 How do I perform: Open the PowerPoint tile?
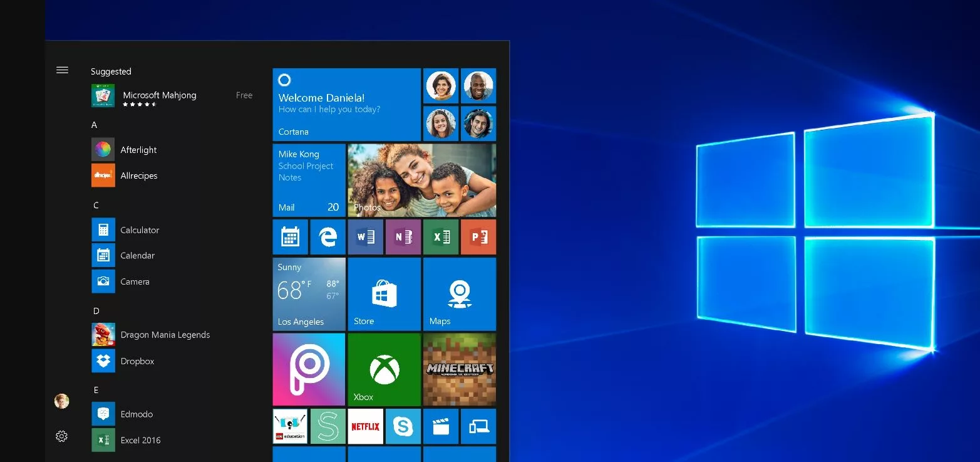tap(478, 237)
